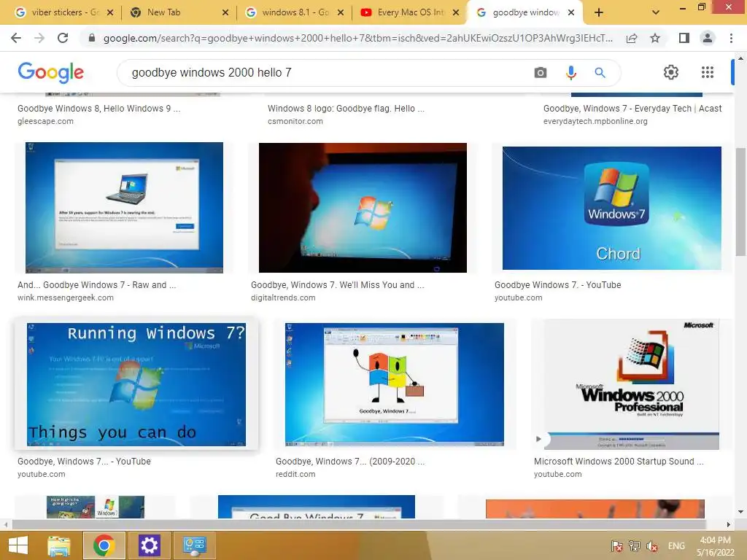The height and width of the screenshot is (560, 747).
Task: Open the Windows Start button
Action: click(x=18, y=545)
